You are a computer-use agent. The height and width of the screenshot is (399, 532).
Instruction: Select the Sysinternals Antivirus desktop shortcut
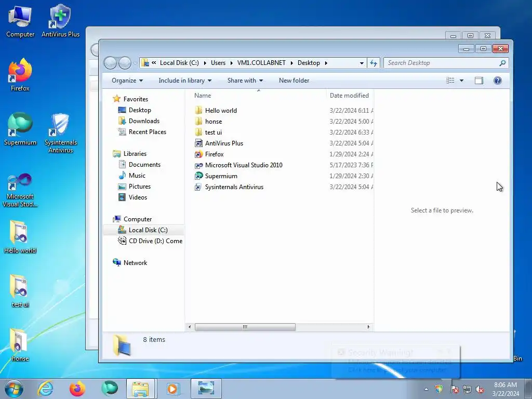coord(60,133)
